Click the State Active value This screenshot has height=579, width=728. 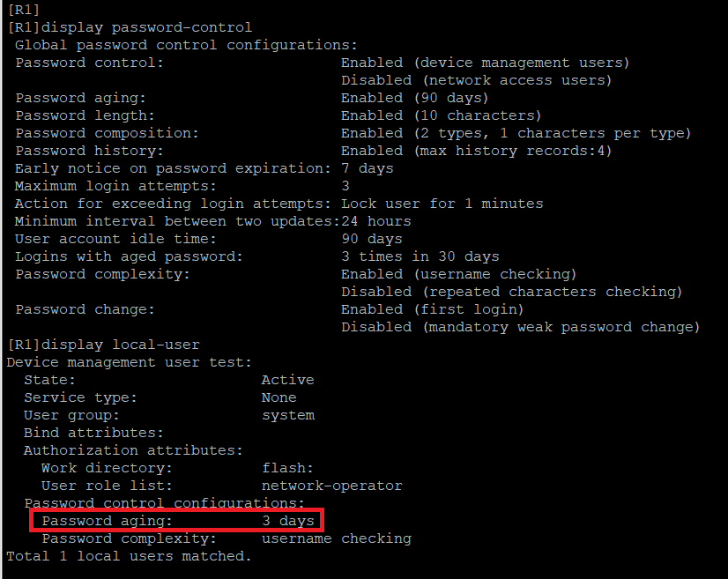(x=287, y=380)
